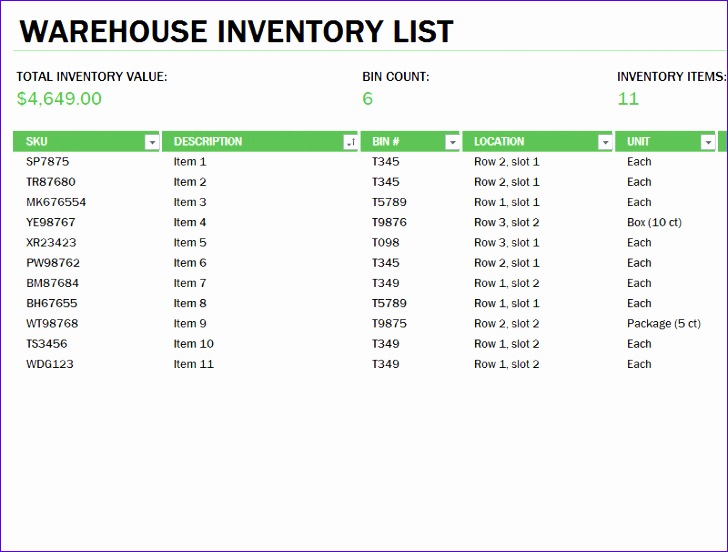Viewport: 728px width, 552px height.
Task: Select description cell Item 9
Action: click(x=190, y=324)
